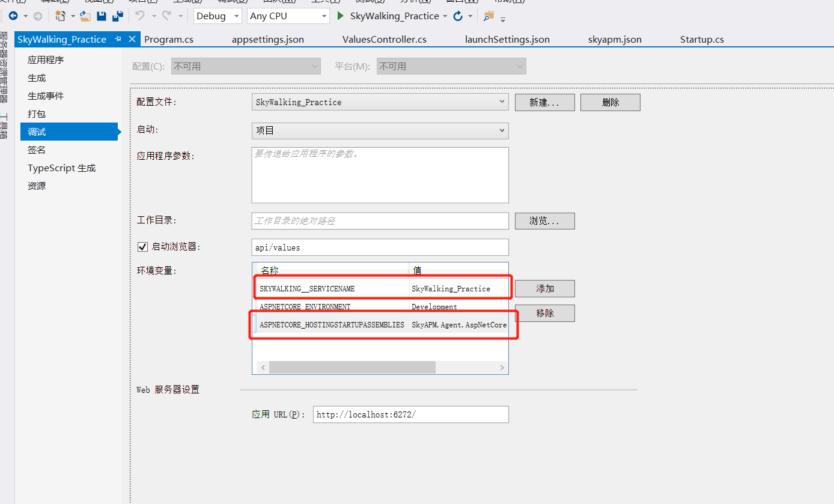Select the Development value cell
834x504 pixels.
[x=458, y=307]
